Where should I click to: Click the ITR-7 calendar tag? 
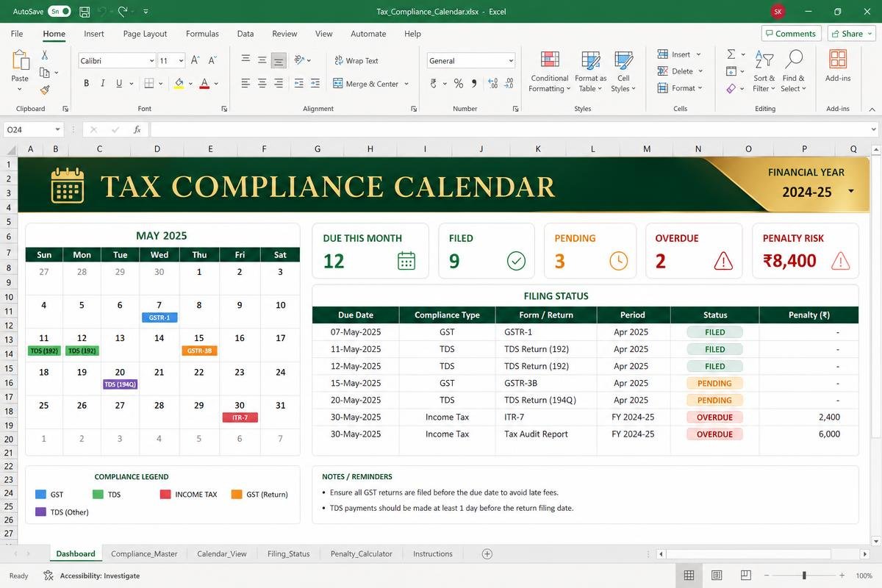coord(240,417)
